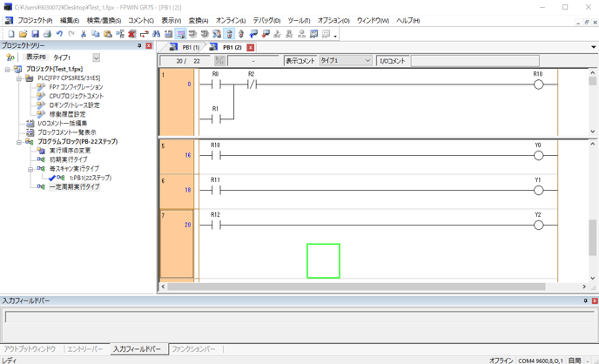Open the デバッグ(D) menu
This screenshot has height=364, width=599.
pyautogui.click(x=266, y=21)
